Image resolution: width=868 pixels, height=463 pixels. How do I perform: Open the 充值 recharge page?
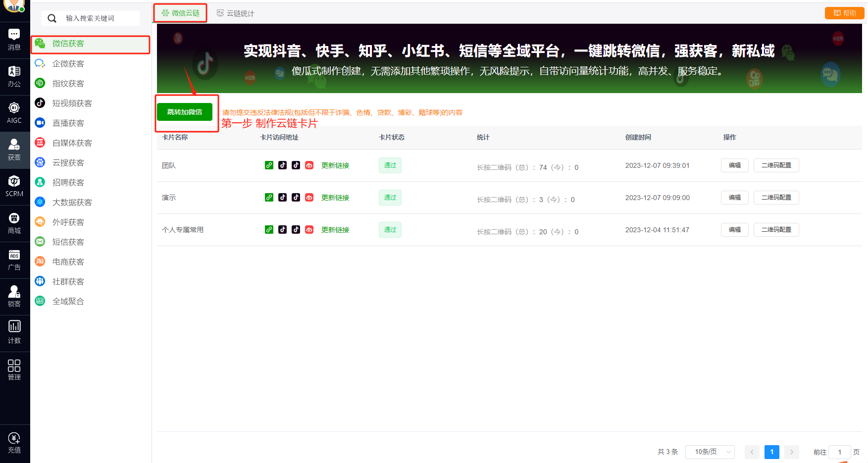tap(14, 443)
